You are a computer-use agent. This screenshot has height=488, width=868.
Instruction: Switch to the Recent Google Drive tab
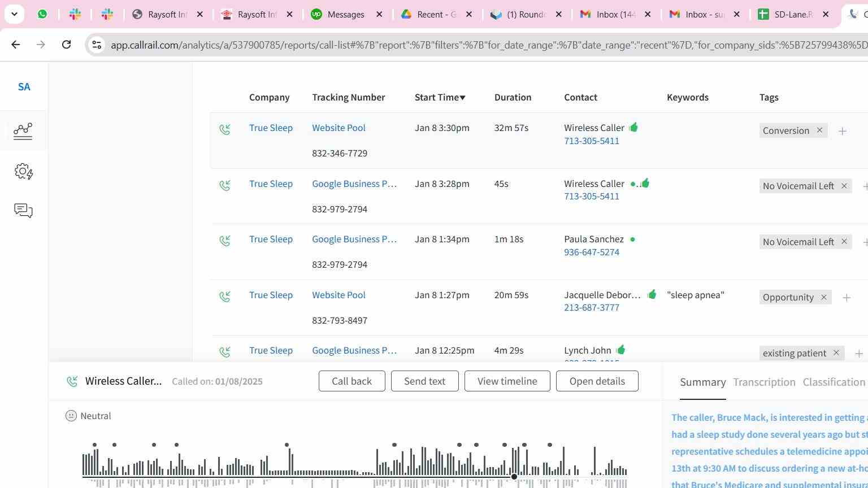coord(436,14)
